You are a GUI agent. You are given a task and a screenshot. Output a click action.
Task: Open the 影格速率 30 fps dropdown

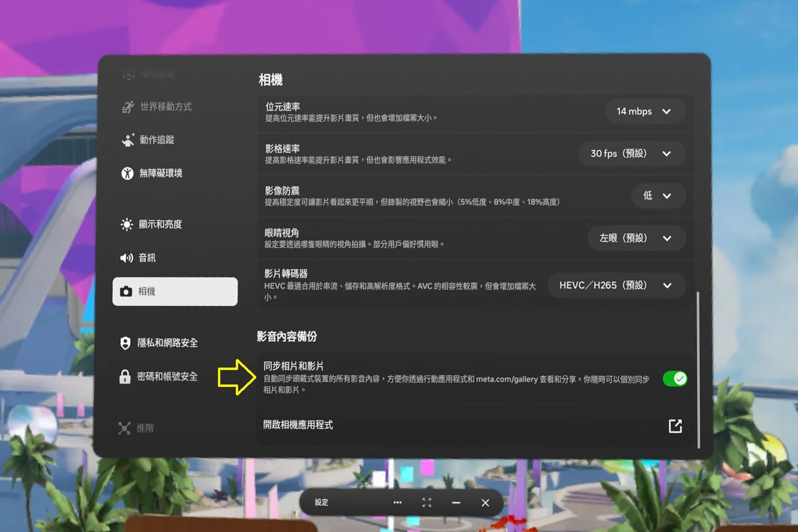click(x=632, y=153)
